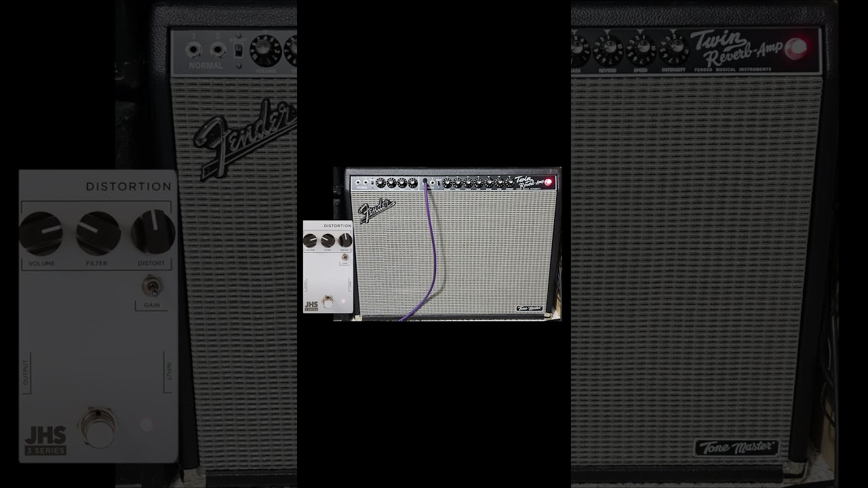Flip the gain toggle on the small center pedal
This screenshot has height=488, width=868.
coord(345,258)
